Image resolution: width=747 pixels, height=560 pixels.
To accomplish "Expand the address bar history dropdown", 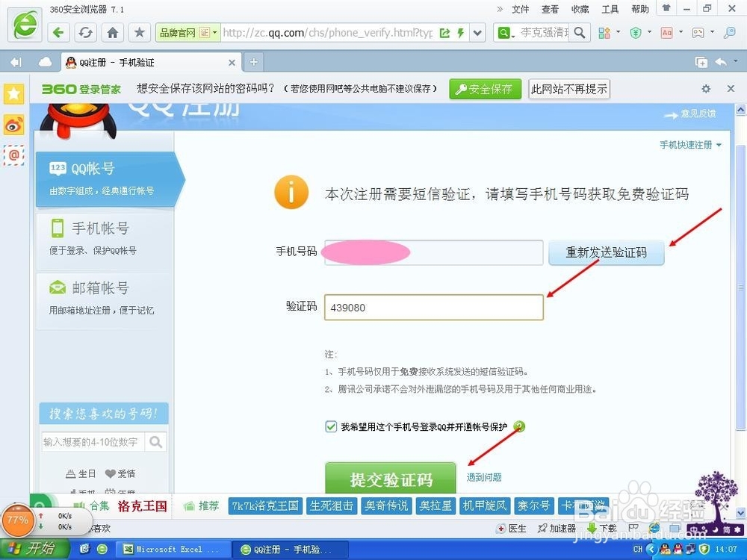I will point(477,33).
